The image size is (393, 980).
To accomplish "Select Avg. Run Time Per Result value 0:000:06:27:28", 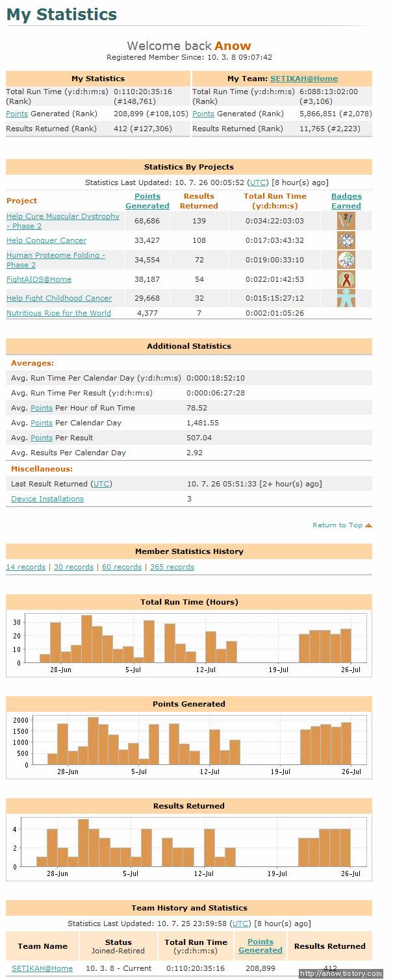I will (216, 393).
